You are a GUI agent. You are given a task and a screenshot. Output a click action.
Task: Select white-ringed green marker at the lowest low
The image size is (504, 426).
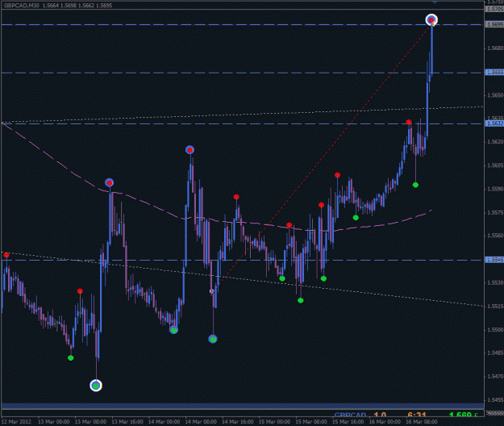click(x=96, y=386)
